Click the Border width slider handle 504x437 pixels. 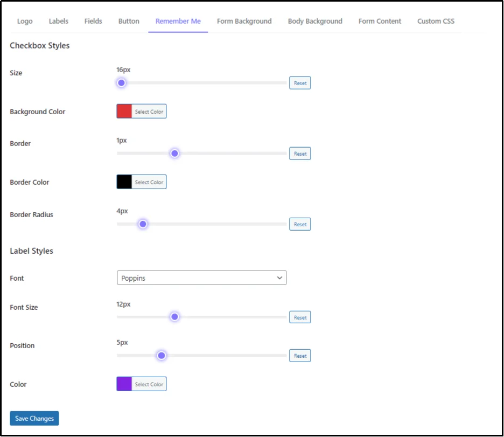(x=174, y=153)
